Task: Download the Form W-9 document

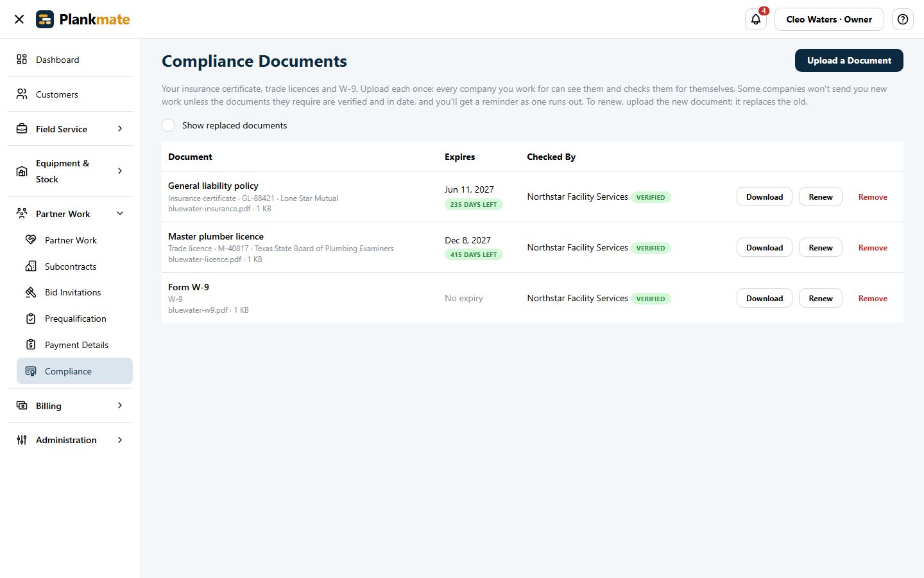Action: (x=764, y=299)
